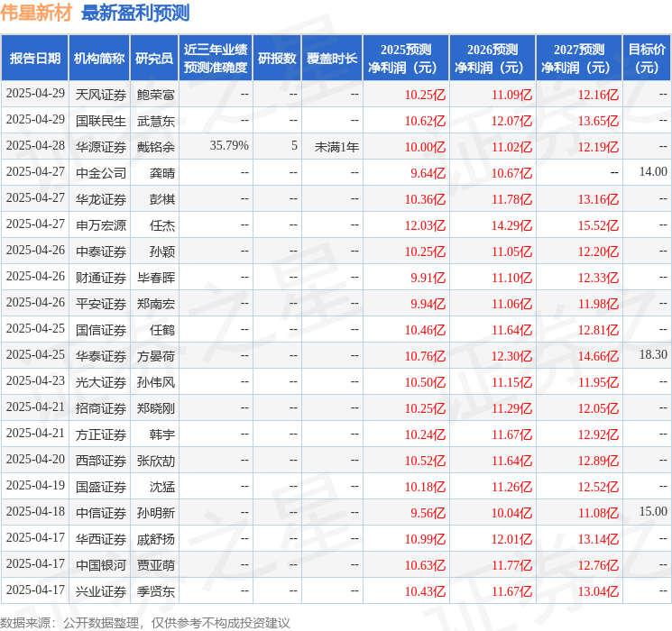This screenshot has height=631, width=672.
Task: Click 招商证券 institution name
Action: [x=101, y=408]
